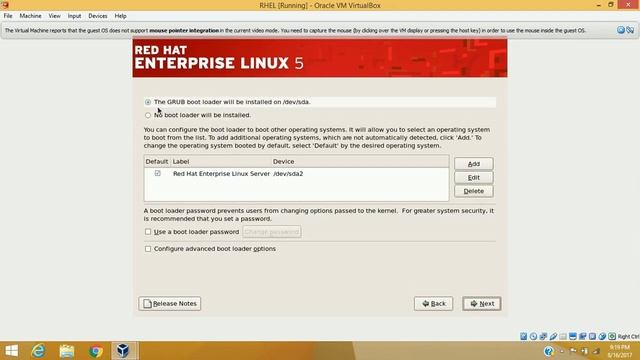Screen dimensions: 640x360
Task: Click the shared folders status icon
Action: (563, 336)
